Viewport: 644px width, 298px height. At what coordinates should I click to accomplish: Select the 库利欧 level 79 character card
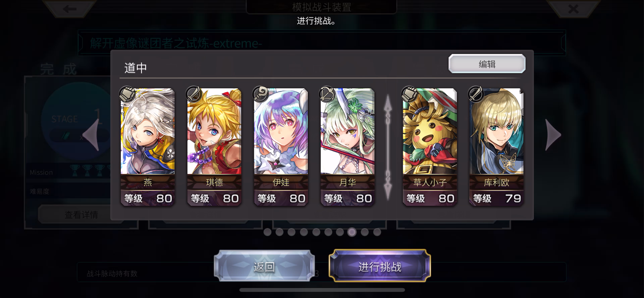[x=496, y=147]
